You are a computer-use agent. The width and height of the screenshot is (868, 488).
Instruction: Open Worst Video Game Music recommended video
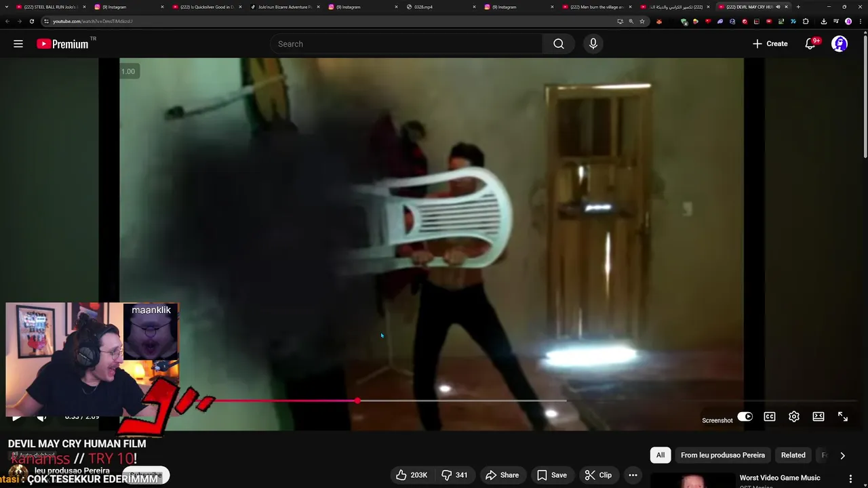click(780, 478)
